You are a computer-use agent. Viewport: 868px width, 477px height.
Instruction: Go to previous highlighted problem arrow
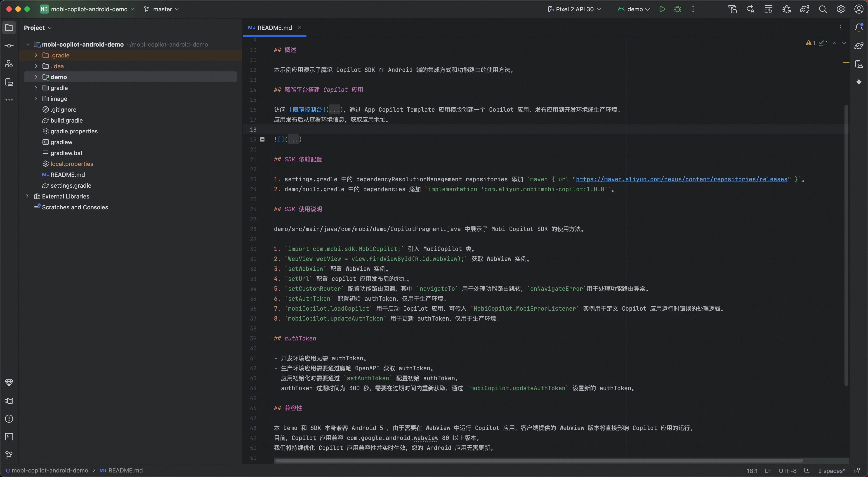(x=835, y=43)
